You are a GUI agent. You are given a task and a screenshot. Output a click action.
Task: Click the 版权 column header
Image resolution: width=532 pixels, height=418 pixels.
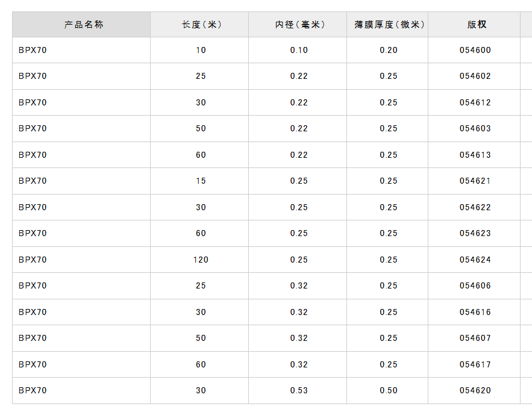pyautogui.click(x=476, y=25)
